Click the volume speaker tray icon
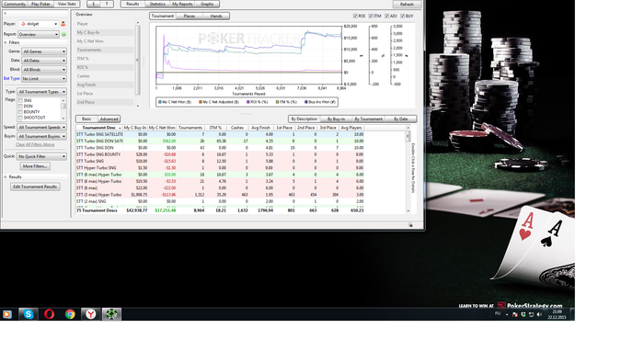This screenshot has height=362, width=644. click(539, 314)
